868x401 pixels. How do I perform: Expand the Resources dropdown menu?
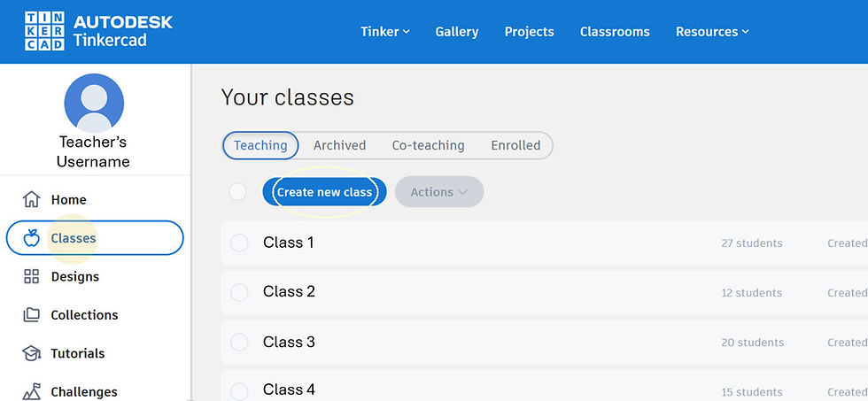coord(712,32)
